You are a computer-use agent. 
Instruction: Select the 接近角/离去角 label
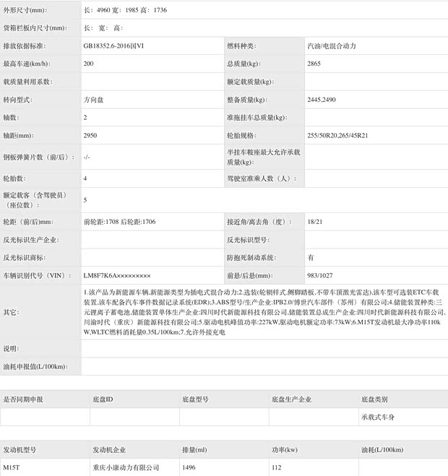click(x=259, y=222)
